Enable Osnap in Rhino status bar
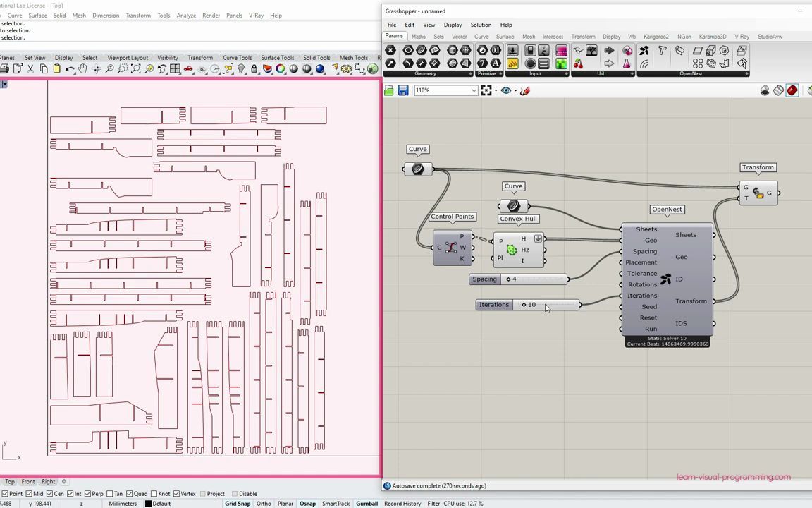 [x=307, y=503]
